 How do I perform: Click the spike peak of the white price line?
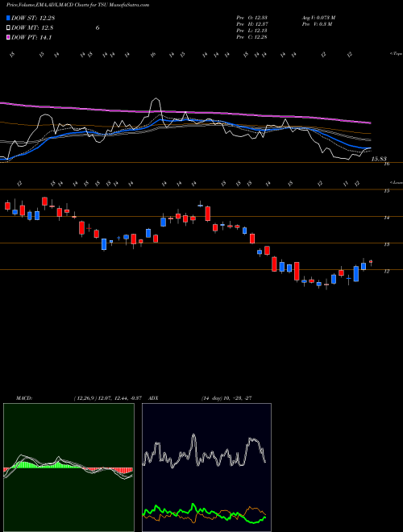click(156, 98)
